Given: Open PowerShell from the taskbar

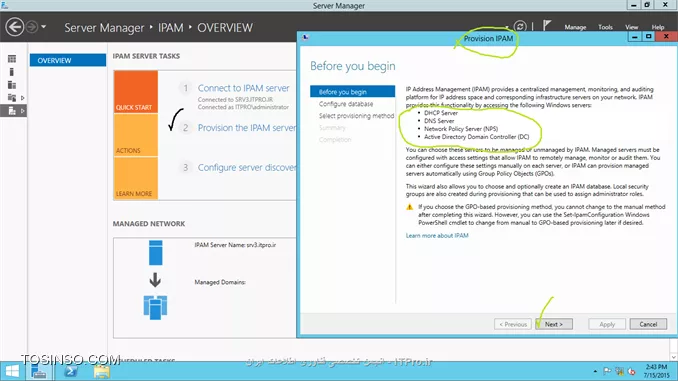Looking at the screenshot, I should tap(70, 371).
